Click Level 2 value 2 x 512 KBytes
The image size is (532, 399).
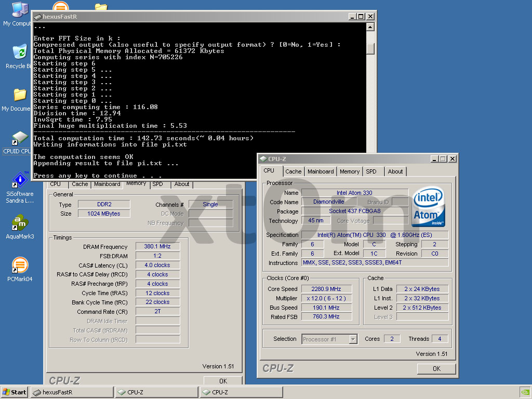pos(422,308)
